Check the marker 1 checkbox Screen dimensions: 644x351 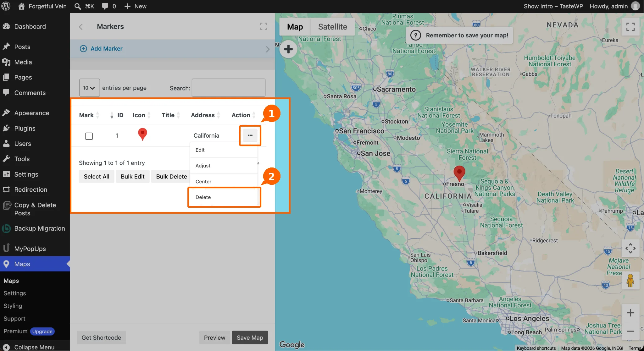pyautogui.click(x=89, y=136)
